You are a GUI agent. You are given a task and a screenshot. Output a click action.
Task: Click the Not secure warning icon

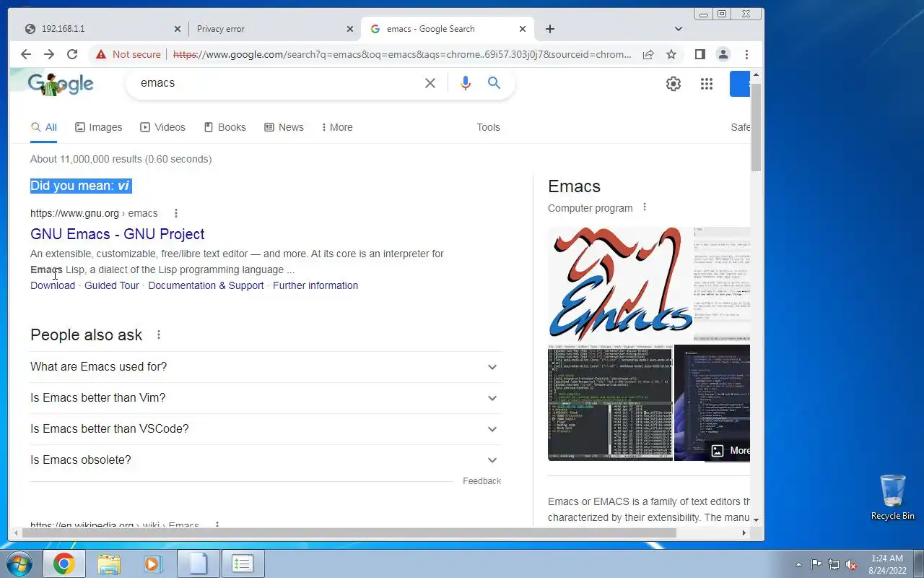[x=101, y=54]
